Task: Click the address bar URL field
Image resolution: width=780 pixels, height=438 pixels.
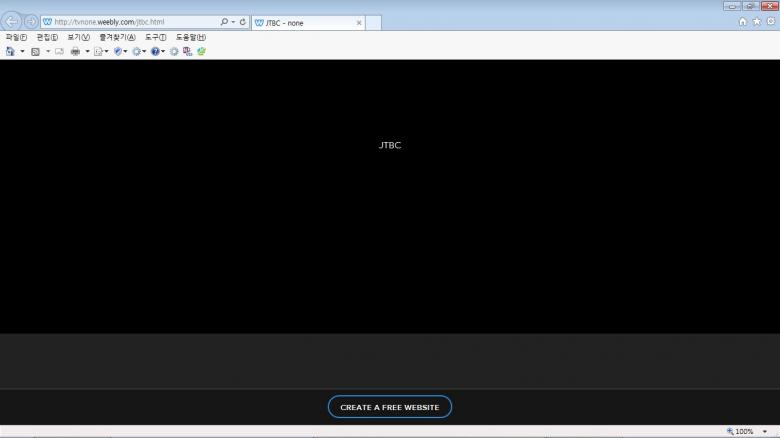Action: coord(130,22)
